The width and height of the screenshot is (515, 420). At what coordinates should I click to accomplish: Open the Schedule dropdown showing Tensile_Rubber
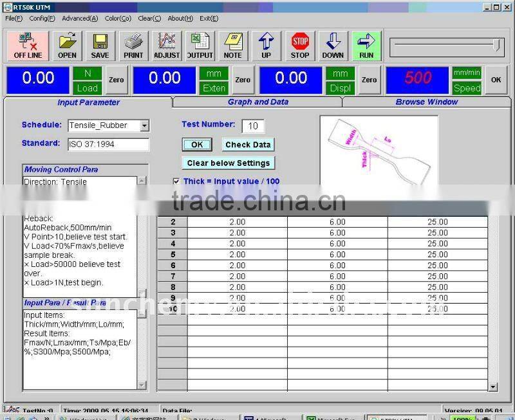pyautogui.click(x=146, y=125)
